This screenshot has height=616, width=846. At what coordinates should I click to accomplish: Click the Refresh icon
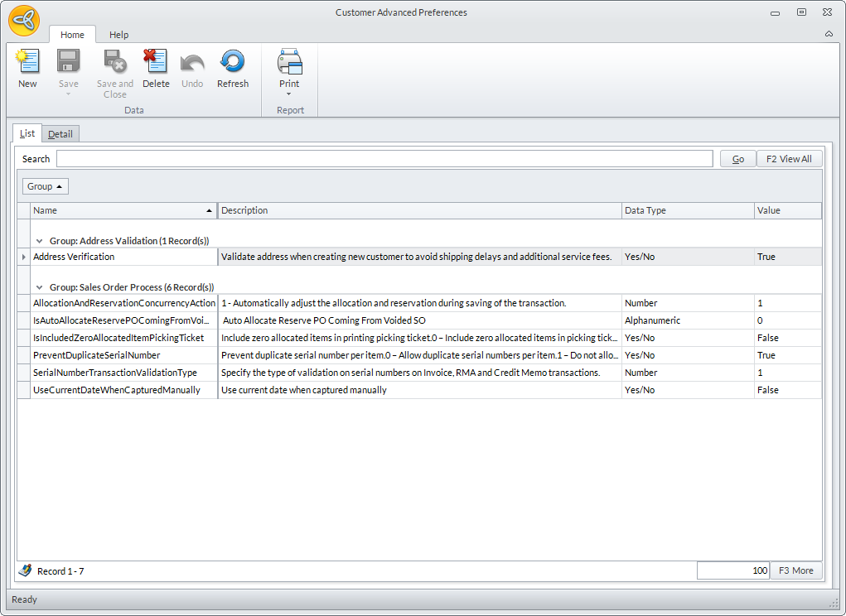[x=233, y=63]
